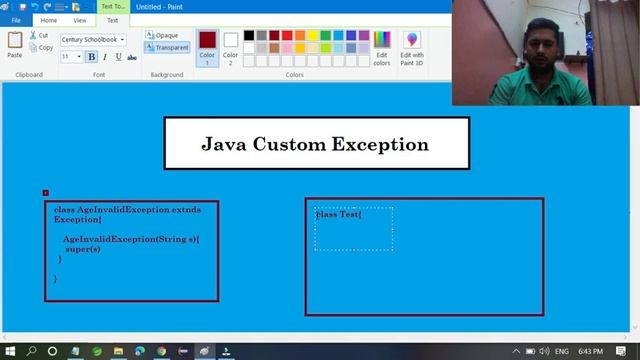Open the Windows Start menu
Screen dimensions: 640x360
10,351
